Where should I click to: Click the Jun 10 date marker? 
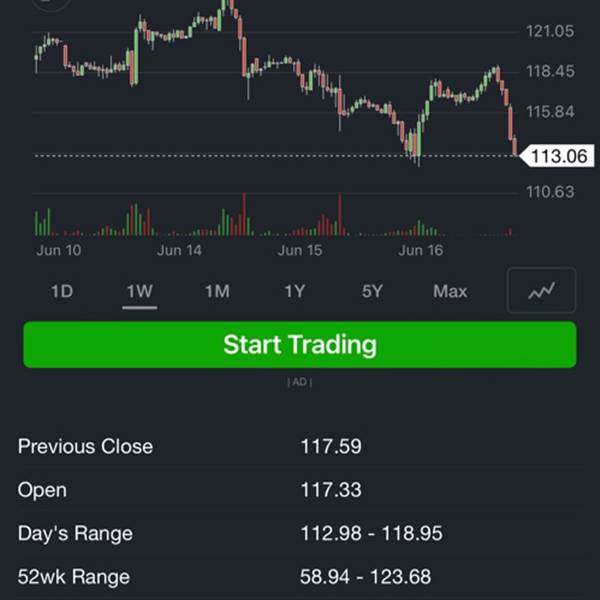[x=59, y=250]
